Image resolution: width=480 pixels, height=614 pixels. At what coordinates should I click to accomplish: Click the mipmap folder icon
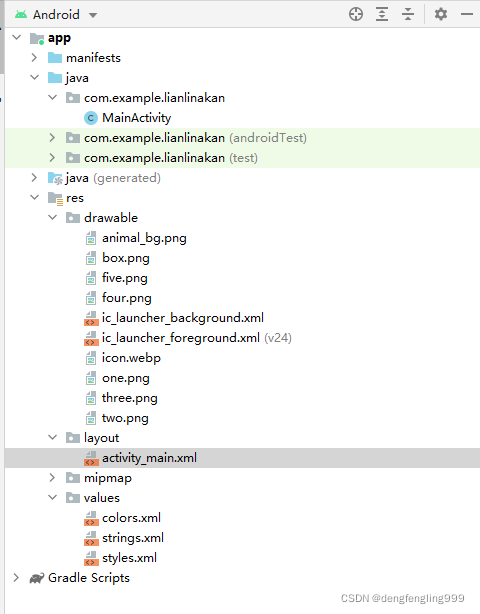(x=73, y=478)
